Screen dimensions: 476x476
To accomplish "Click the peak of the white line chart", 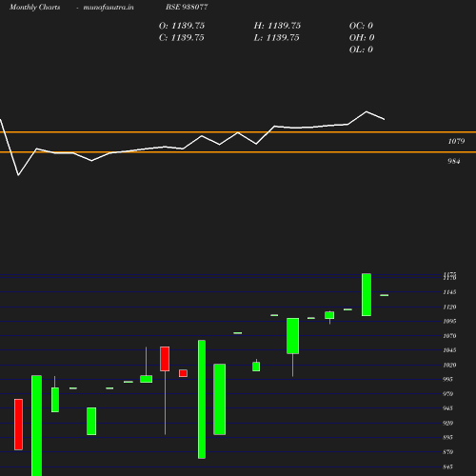I will pos(367,111).
